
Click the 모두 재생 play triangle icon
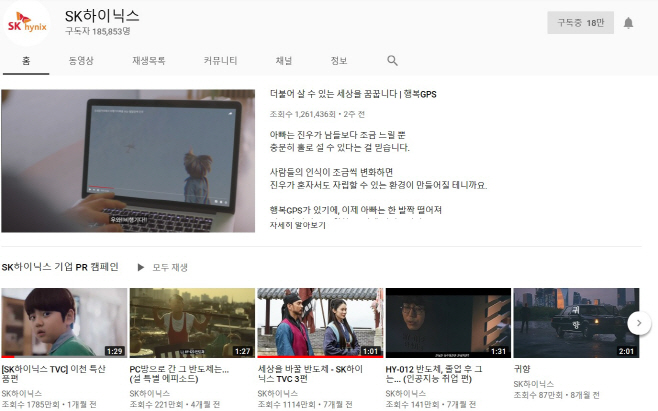(141, 267)
